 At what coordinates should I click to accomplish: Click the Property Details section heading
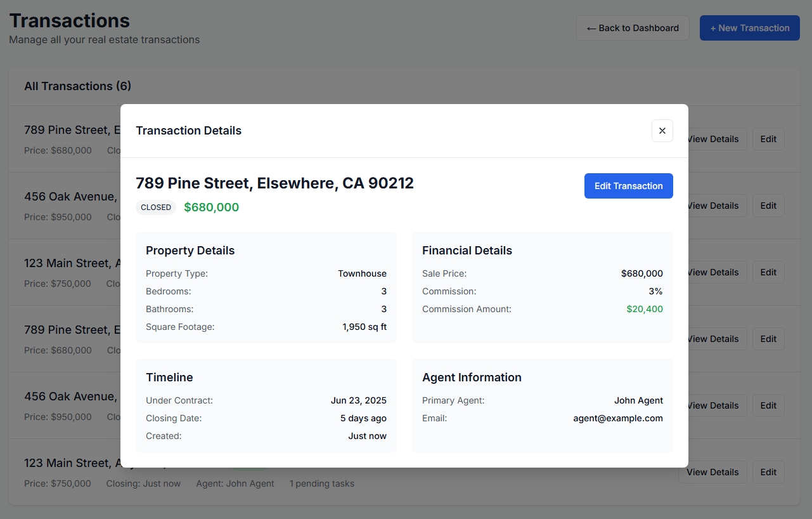190,251
